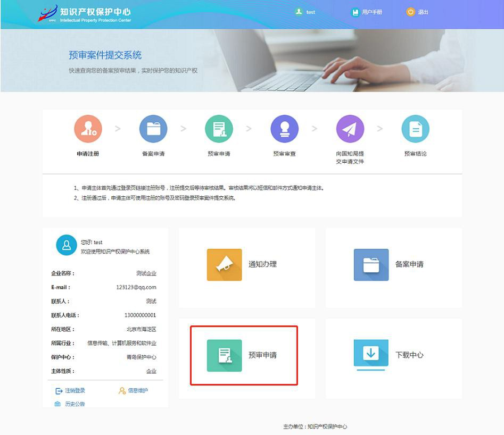Open the highlighted 预审申请 card
The height and width of the screenshot is (435, 504).
[244, 356]
